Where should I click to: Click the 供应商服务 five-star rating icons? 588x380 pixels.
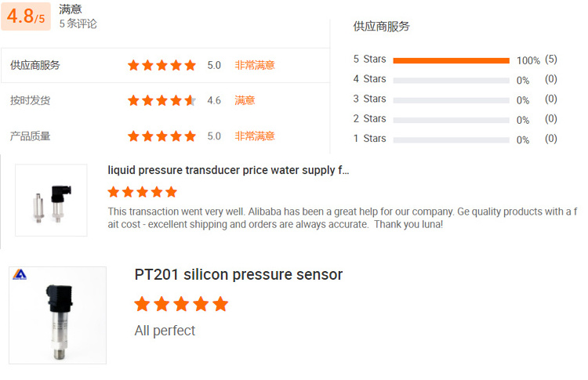click(162, 65)
